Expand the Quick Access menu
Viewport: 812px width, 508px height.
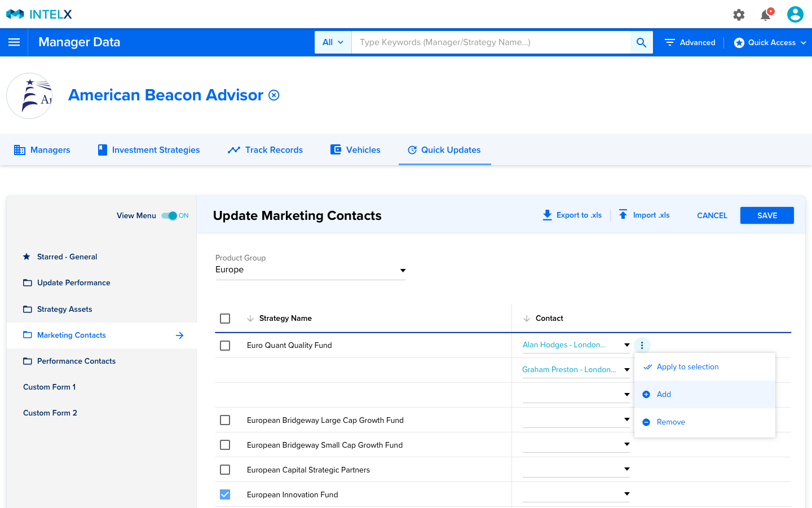(x=770, y=42)
